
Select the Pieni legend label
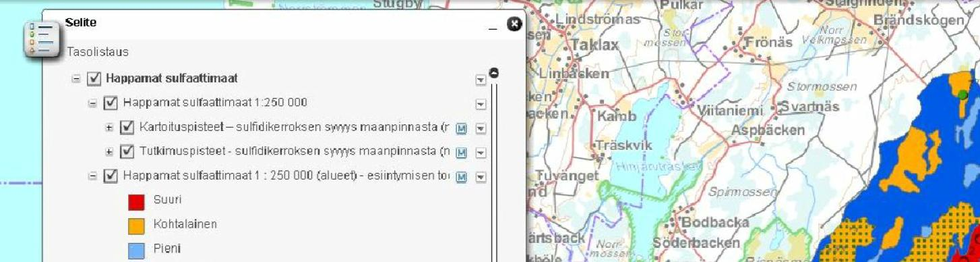(x=167, y=249)
